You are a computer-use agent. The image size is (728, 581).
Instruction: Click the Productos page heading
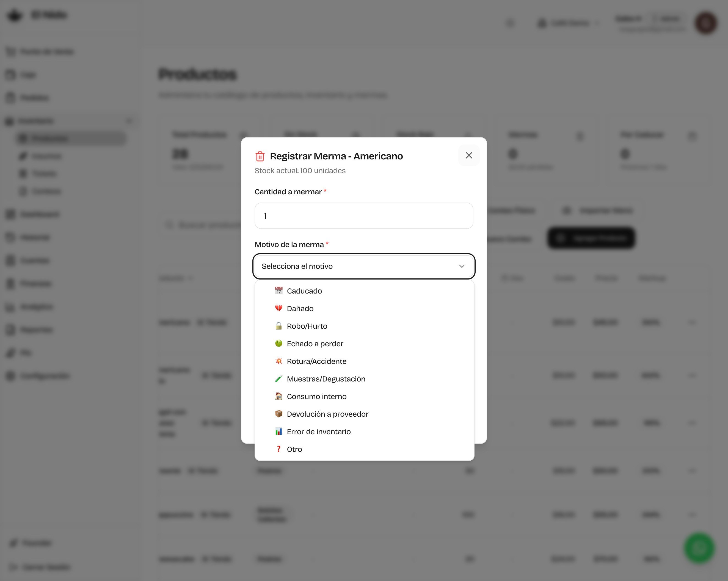click(197, 74)
